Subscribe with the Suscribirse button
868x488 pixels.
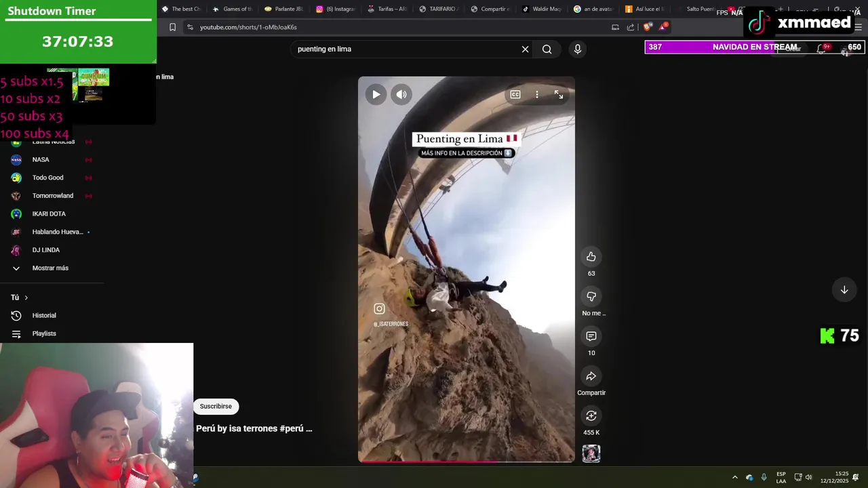[x=216, y=407]
